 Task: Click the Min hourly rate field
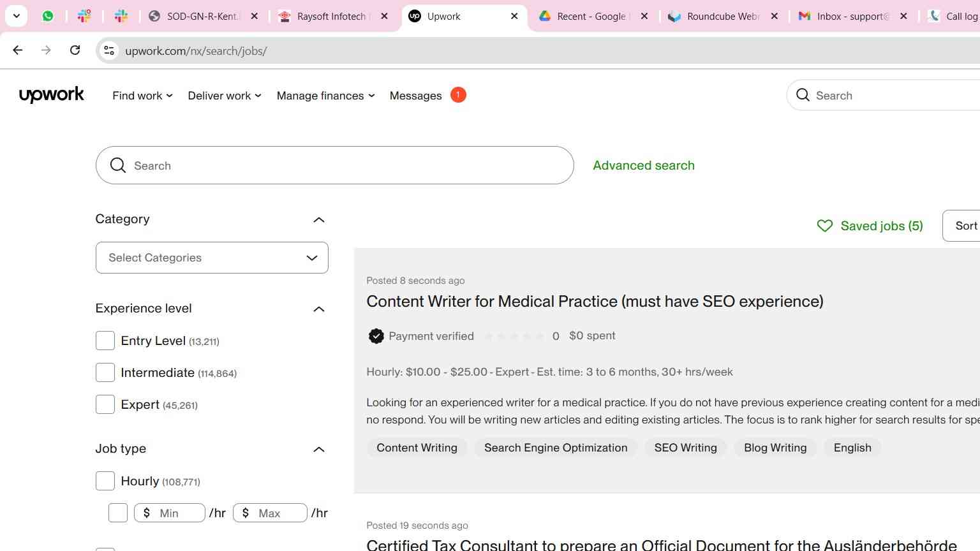[170, 513]
